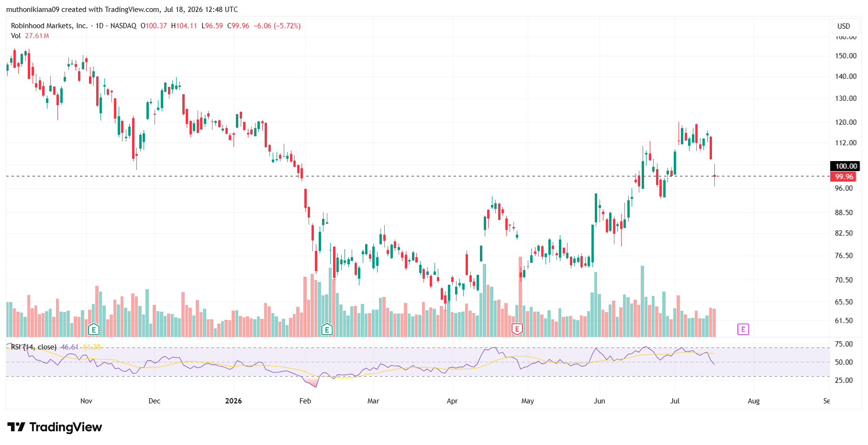Click the green earnings marker near November
Image resolution: width=868 pixels, height=445 pixels.
(x=94, y=329)
